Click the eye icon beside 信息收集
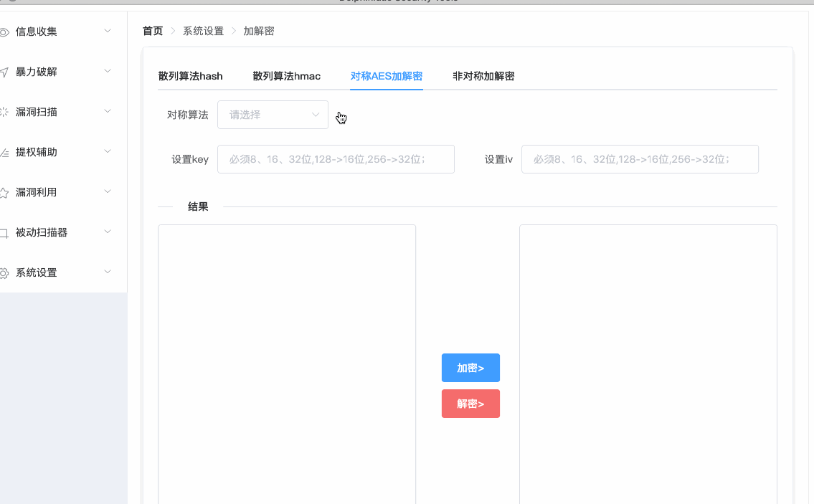The image size is (814, 504). pyautogui.click(x=4, y=32)
